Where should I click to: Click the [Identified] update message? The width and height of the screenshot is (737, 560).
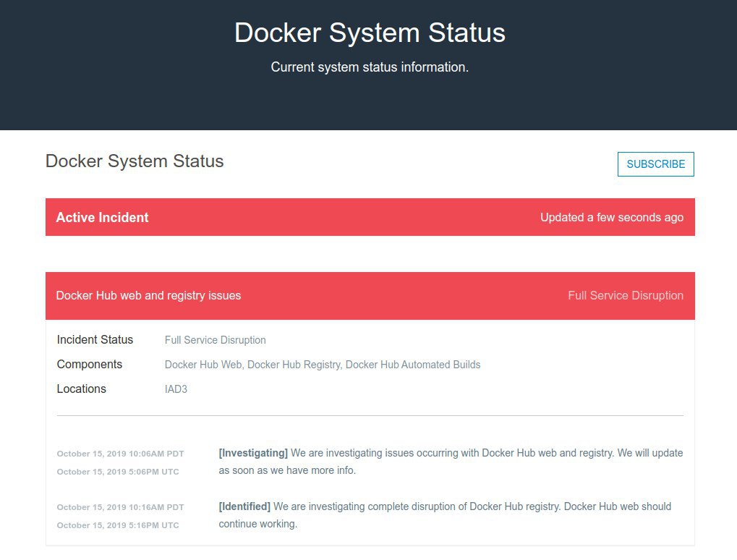445,515
